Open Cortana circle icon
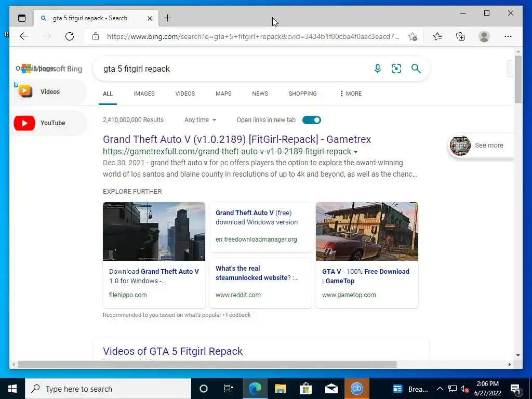 click(204, 389)
